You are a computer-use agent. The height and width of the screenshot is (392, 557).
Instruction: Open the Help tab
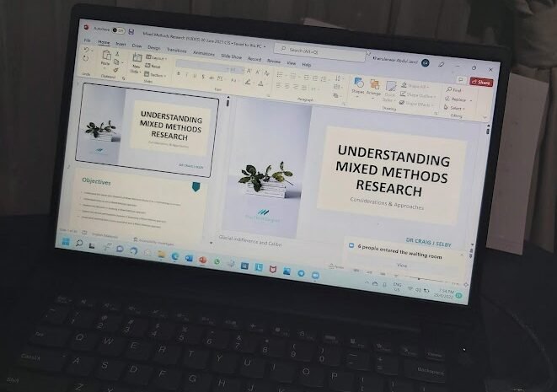coord(307,65)
